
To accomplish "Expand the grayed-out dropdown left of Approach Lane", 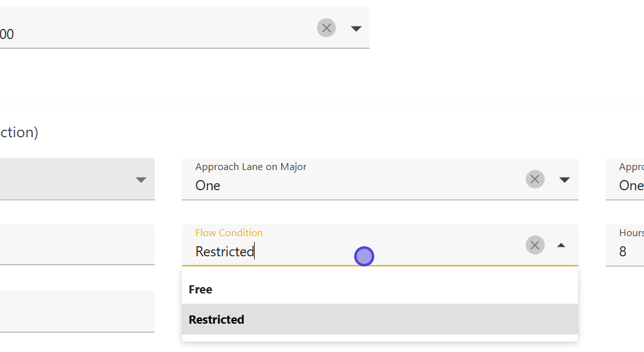I will click(141, 179).
